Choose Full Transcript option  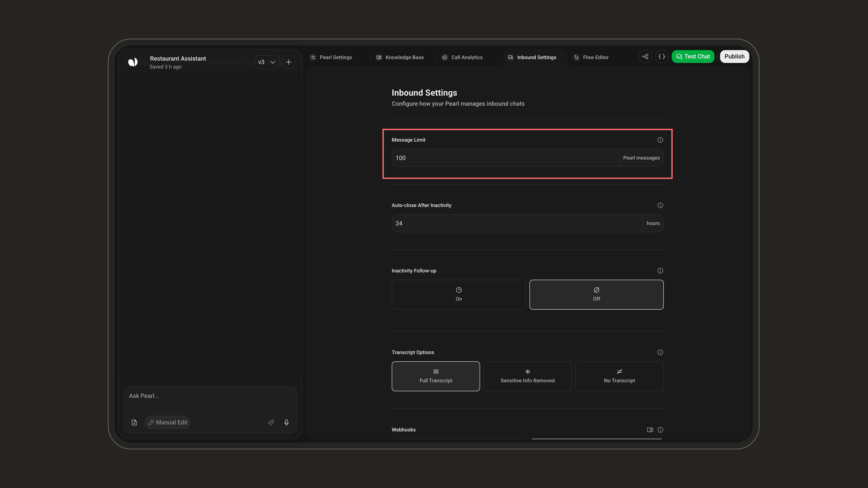(436, 376)
